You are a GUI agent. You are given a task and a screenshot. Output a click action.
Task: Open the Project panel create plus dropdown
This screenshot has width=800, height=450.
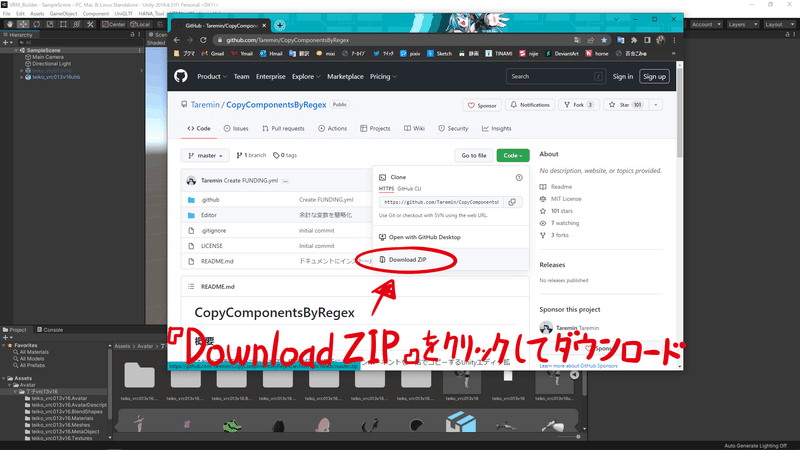point(7,337)
